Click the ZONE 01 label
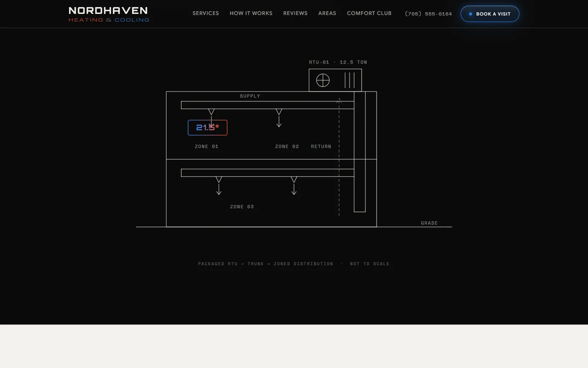This screenshot has height=368, width=588. pos(207,146)
